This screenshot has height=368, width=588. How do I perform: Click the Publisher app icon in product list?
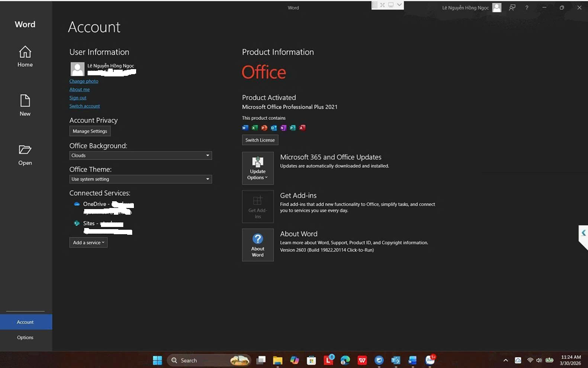292,128
